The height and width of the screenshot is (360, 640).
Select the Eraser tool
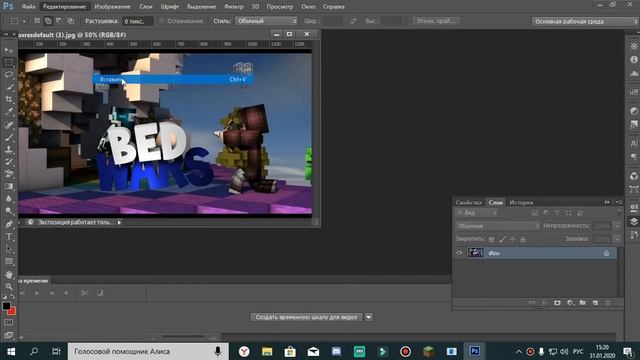coord(9,174)
